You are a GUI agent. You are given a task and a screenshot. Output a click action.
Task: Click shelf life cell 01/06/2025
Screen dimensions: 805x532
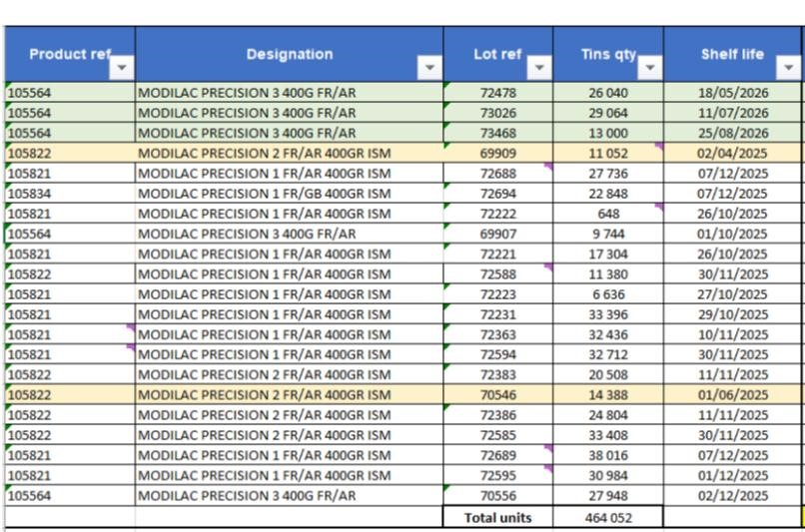[x=732, y=395]
